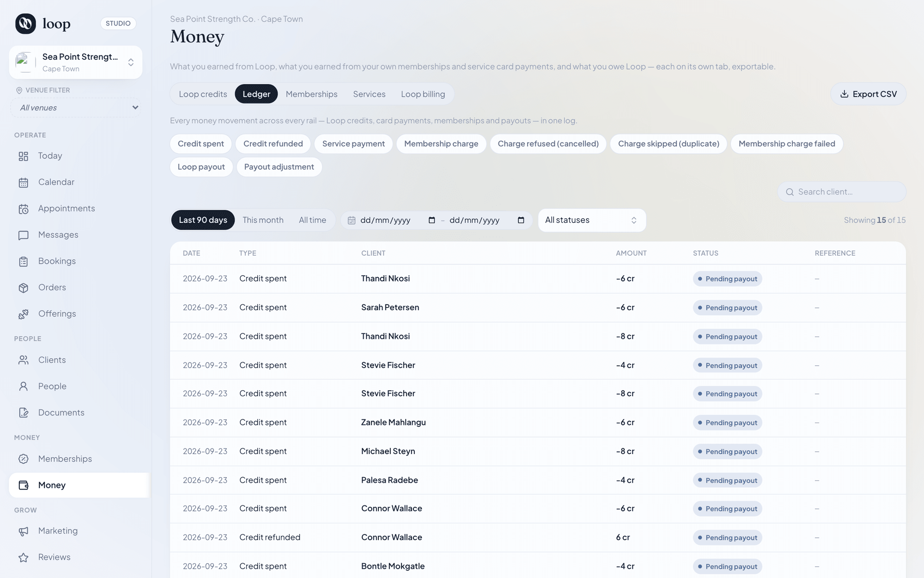Toggle the Credit refunded filter chip
Viewport: 924px width, 578px height.
tap(273, 144)
